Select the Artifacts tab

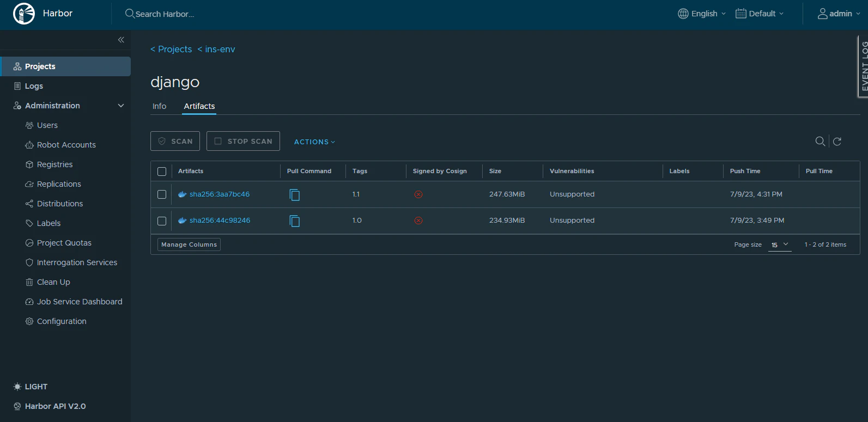coord(199,106)
